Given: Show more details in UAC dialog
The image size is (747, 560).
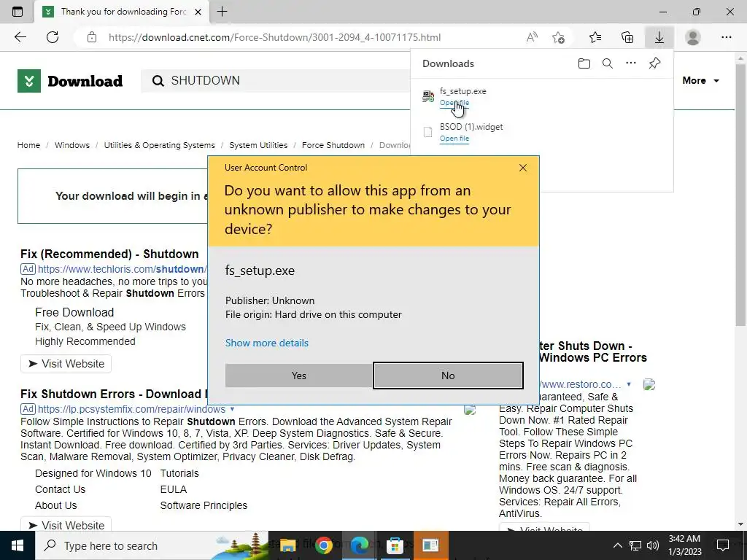Looking at the screenshot, I should point(267,343).
